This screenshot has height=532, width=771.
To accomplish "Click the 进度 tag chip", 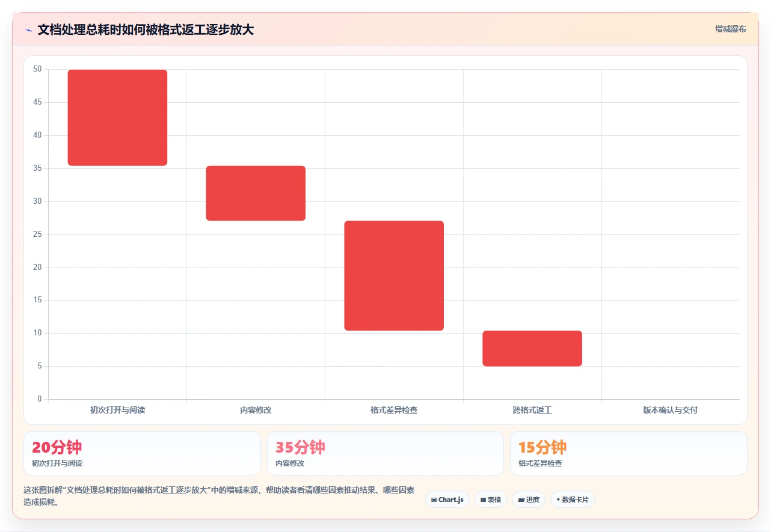I will click(529, 500).
